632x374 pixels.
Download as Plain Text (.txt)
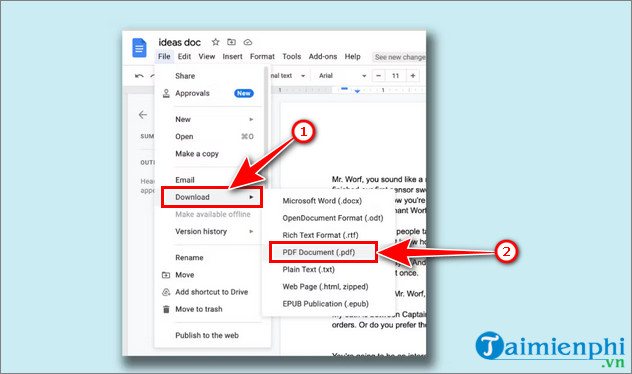308,270
